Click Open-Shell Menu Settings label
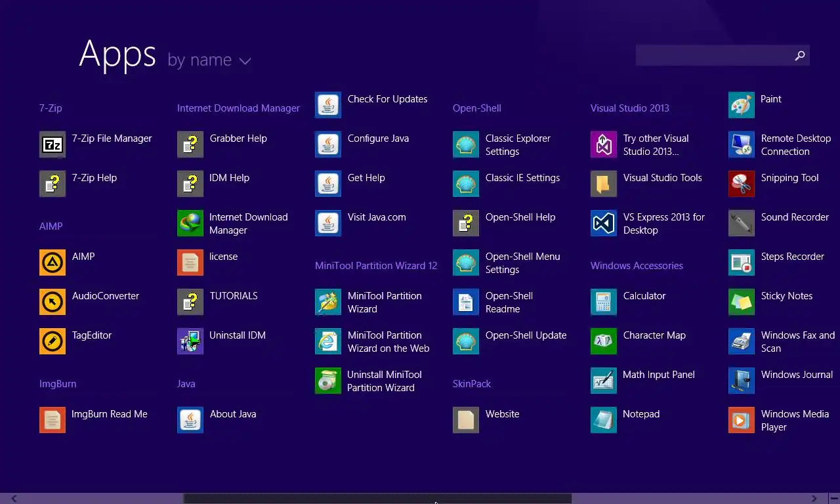 click(522, 263)
